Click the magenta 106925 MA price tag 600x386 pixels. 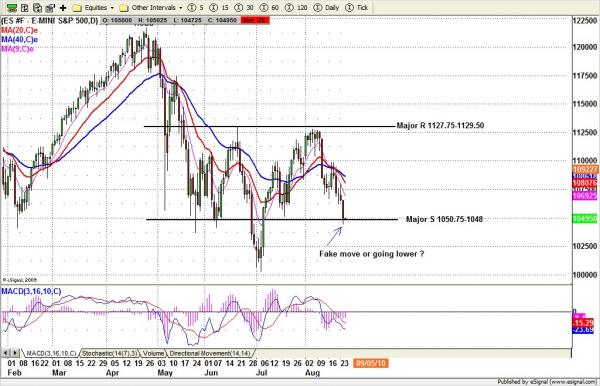585,196
